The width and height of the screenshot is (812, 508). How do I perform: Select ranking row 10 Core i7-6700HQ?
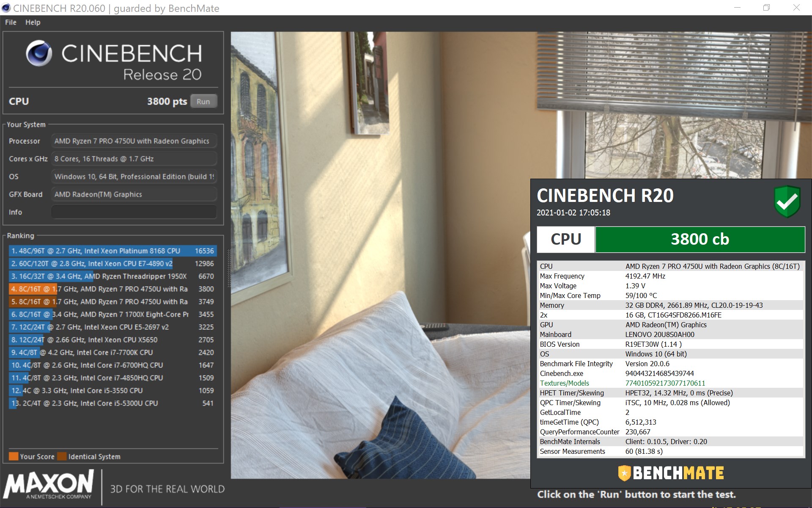click(113, 365)
